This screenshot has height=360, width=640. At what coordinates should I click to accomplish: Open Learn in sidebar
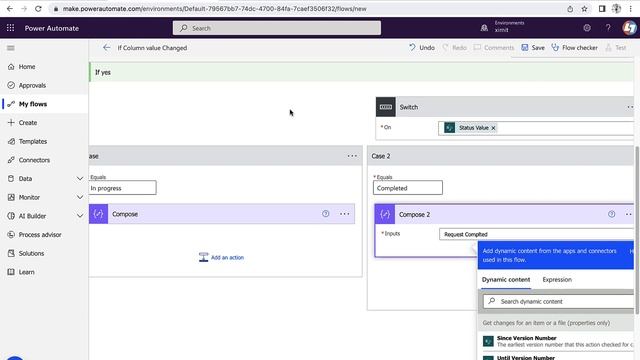coord(26,272)
